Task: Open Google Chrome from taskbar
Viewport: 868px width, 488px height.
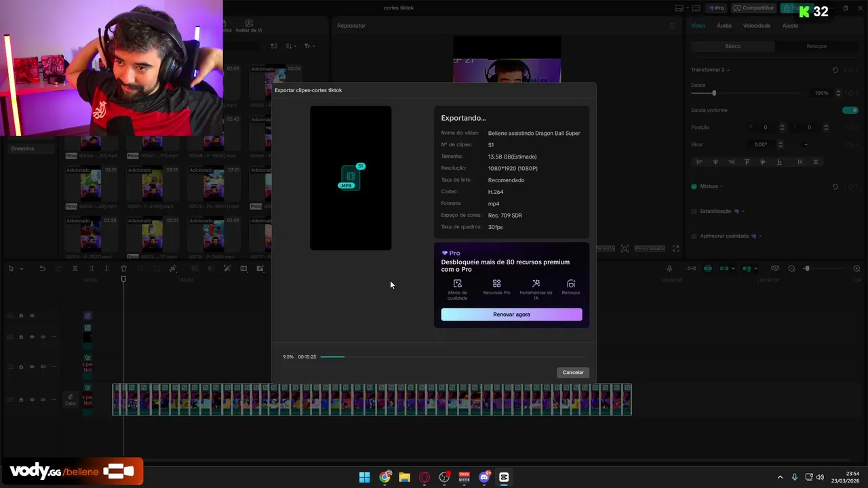Action: click(384, 477)
